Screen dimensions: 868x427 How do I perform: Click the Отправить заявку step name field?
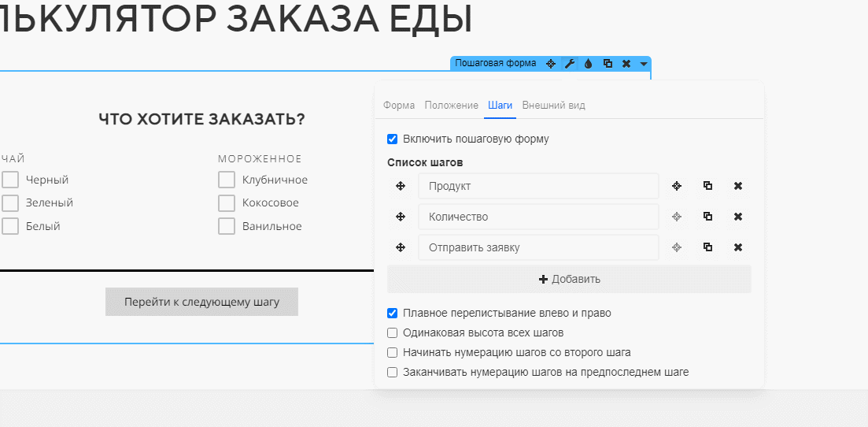pyautogui.click(x=538, y=247)
